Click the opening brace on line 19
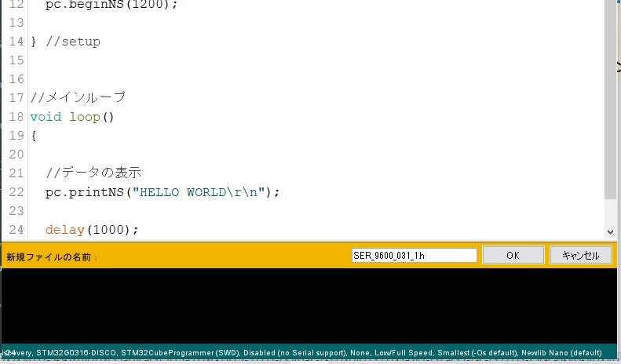The height and width of the screenshot is (364, 621). click(x=34, y=136)
